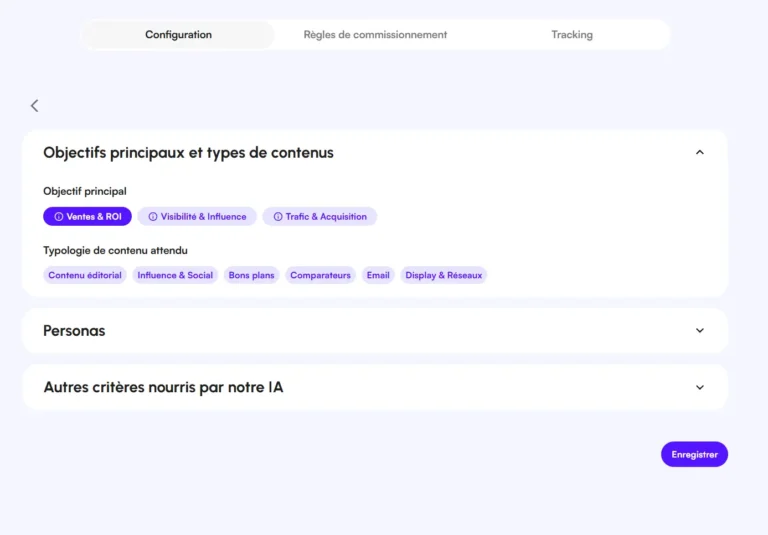This screenshot has width=768, height=535.
Task: Click info icon in Trafic & Acquisition chip
Action: coord(278,217)
